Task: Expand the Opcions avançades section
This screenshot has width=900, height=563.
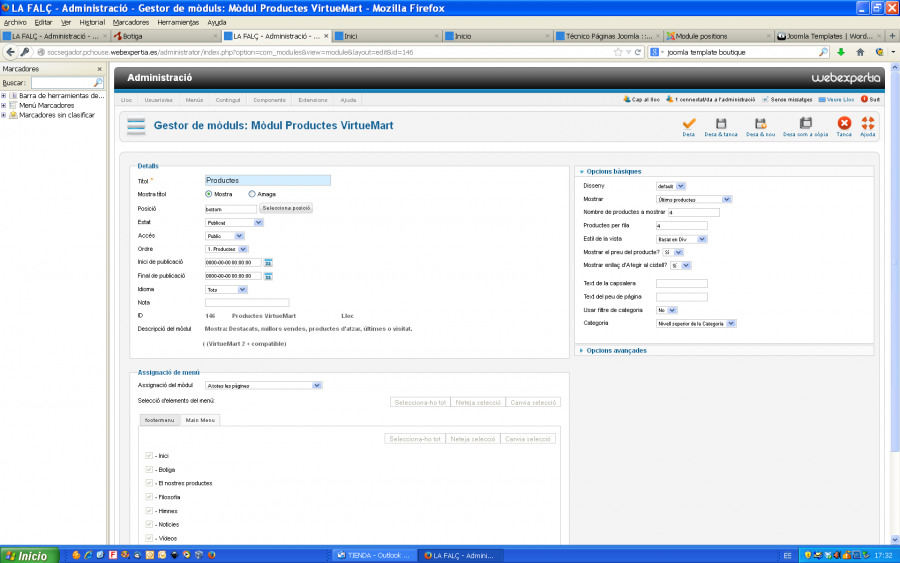Action: pyautogui.click(x=616, y=351)
